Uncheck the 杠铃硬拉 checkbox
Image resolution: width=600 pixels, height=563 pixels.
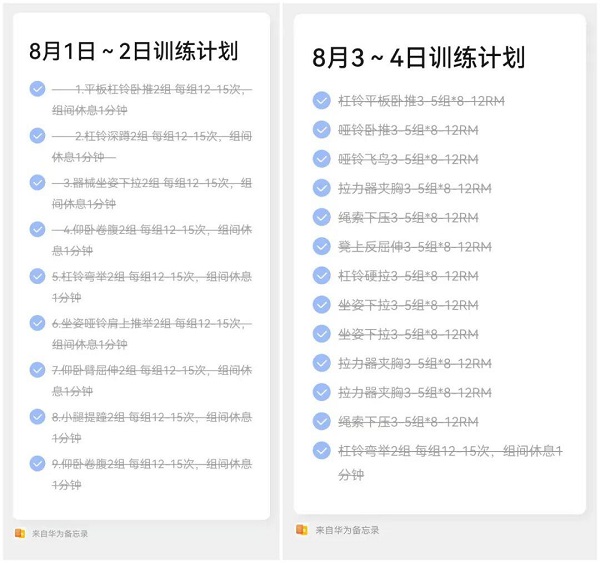321,276
